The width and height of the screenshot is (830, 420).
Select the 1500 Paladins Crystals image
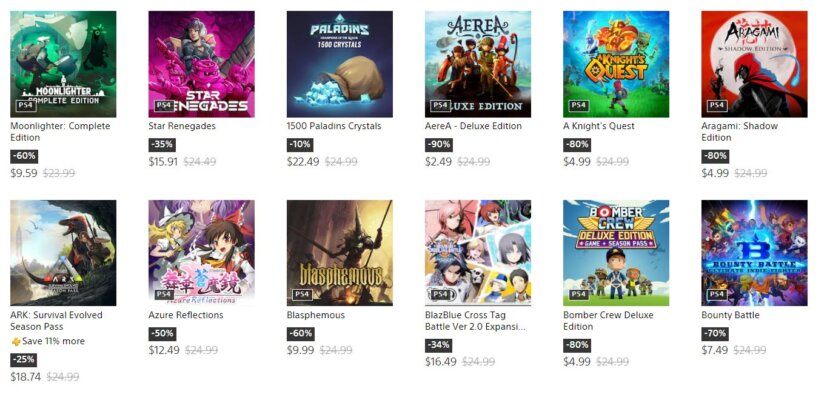click(339, 64)
